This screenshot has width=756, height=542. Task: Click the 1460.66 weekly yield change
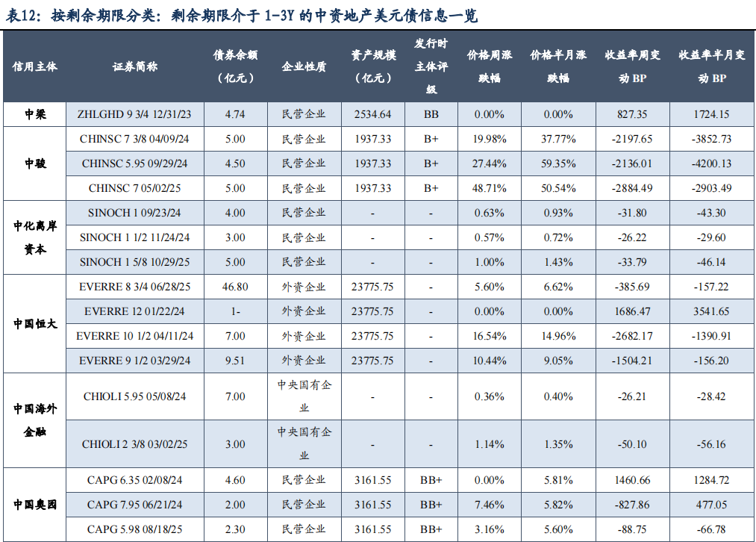pyautogui.click(x=632, y=480)
